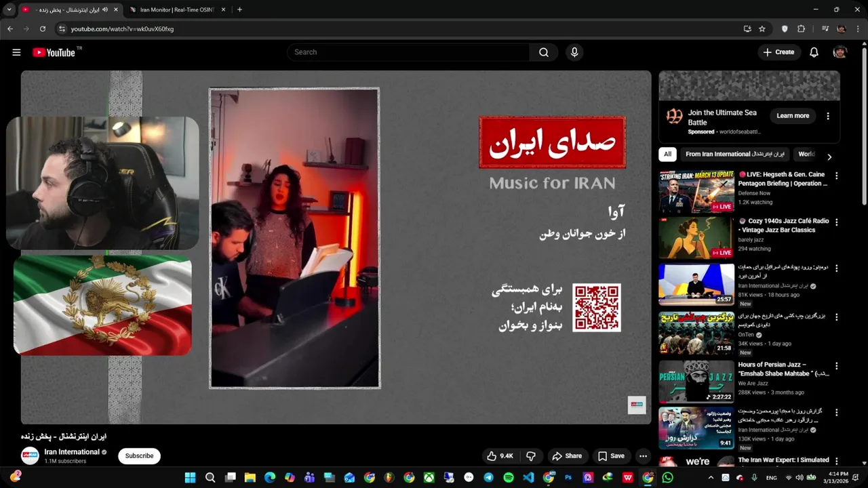Click the video player area
This screenshot has width=868, height=488.
[x=336, y=247]
